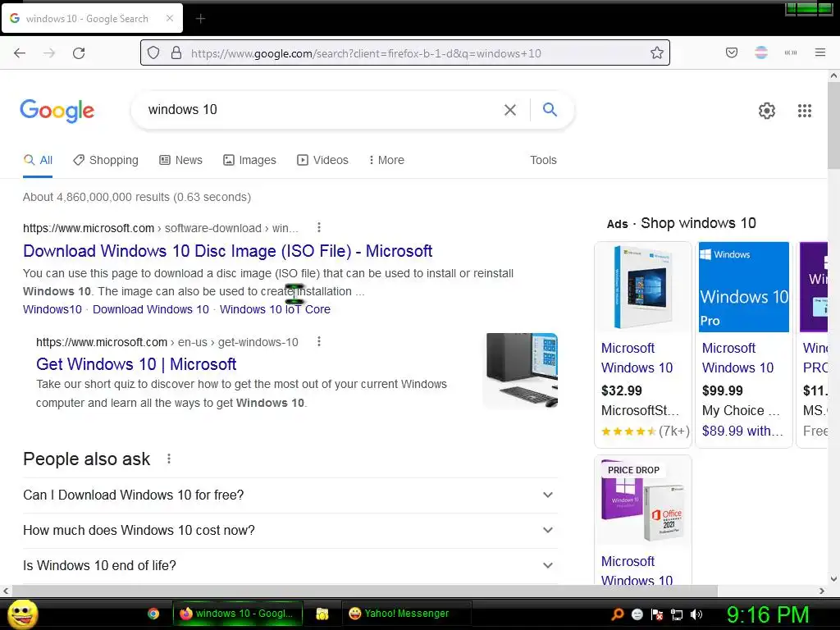
Task: Select the All results tab
Action: [38, 160]
